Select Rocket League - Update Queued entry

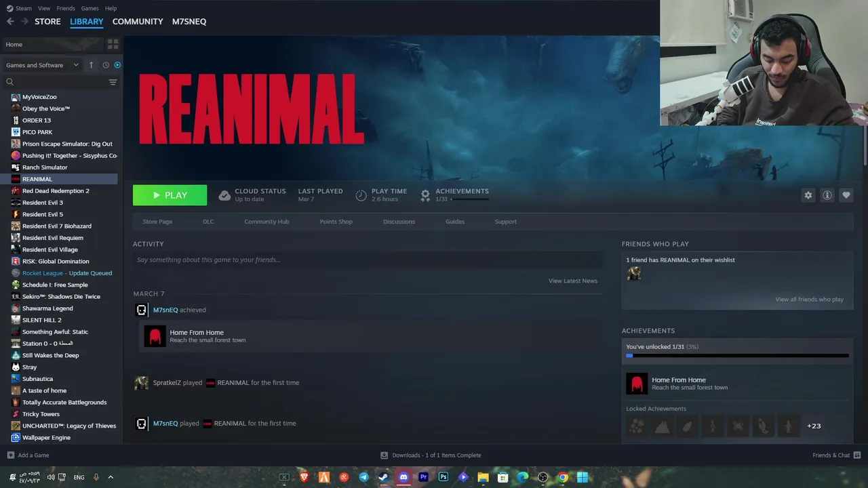click(67, 273)
